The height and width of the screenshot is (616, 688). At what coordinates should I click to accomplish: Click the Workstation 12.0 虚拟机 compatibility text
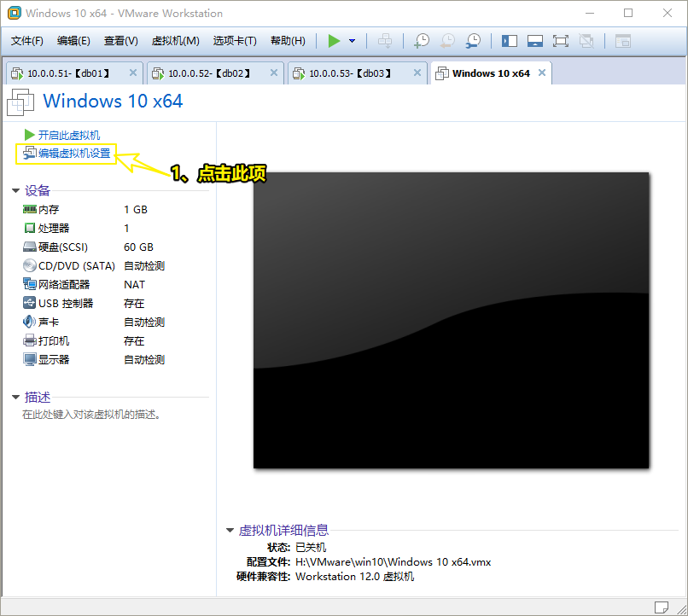[x=354, y=577]
